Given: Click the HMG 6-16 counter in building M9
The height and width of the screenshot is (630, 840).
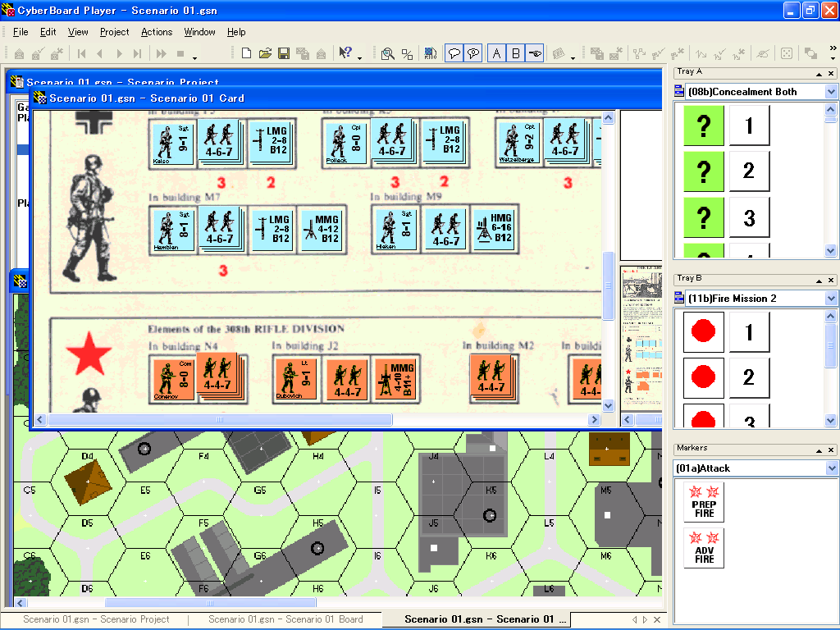Looking at the screenshot, I should click(x=495, y=230).
